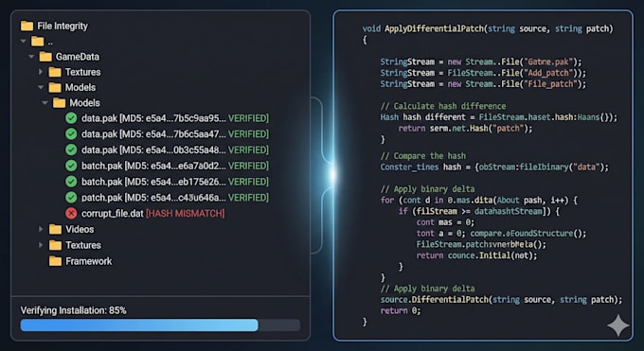The height and width of the screenshot is (351, 644).
Task: Select data.pak row with hash 7b6c5aa47
Action: pyautogui.click(x=168, y=133)
